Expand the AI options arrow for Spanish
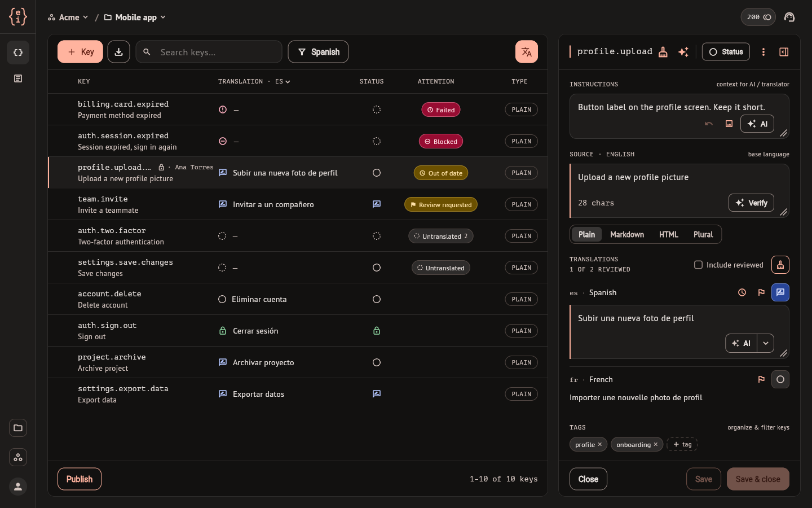The width and height of the screenshot is (812, 508). [765, 343]
